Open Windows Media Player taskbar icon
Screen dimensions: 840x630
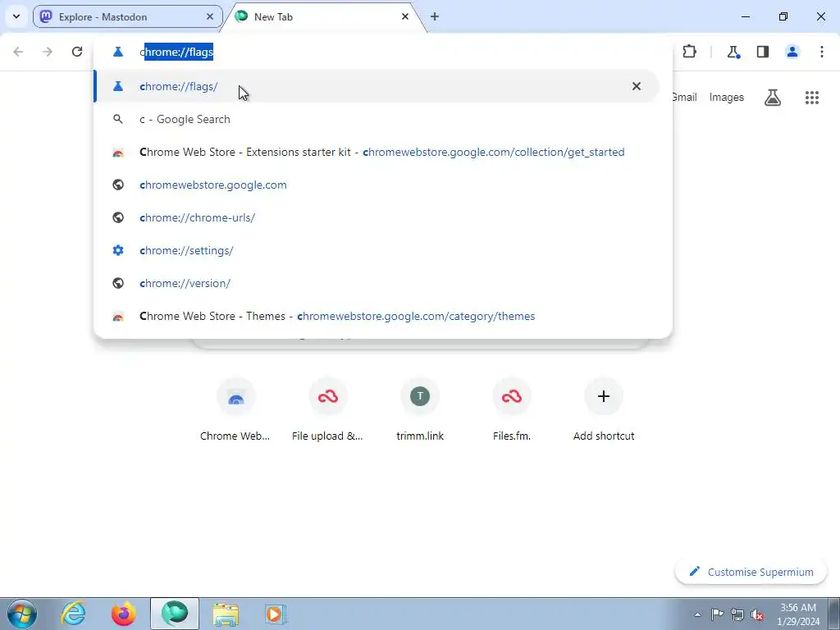click(276, 614)
